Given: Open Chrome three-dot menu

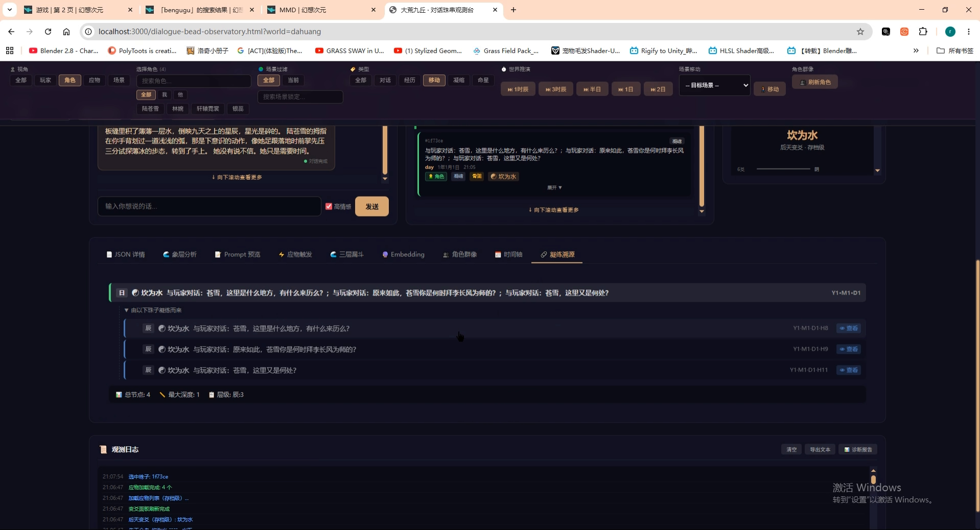Looking at the screenshot, I should (969, 32).
